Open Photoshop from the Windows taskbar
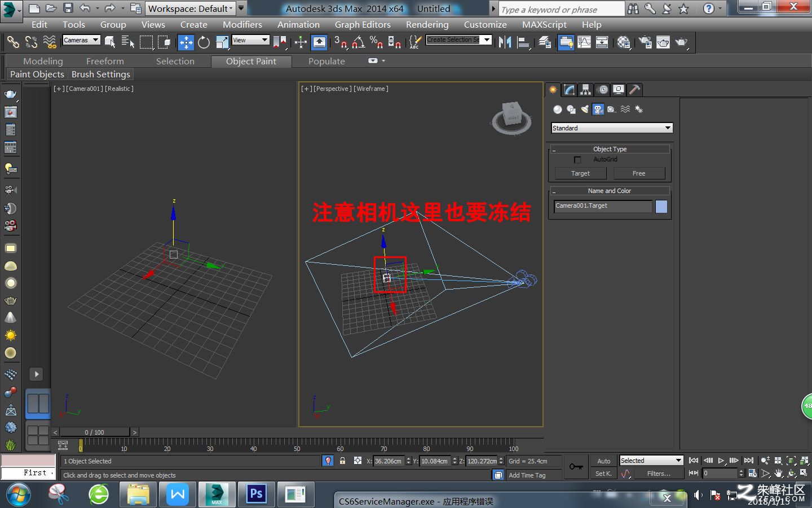 [257, 495]
